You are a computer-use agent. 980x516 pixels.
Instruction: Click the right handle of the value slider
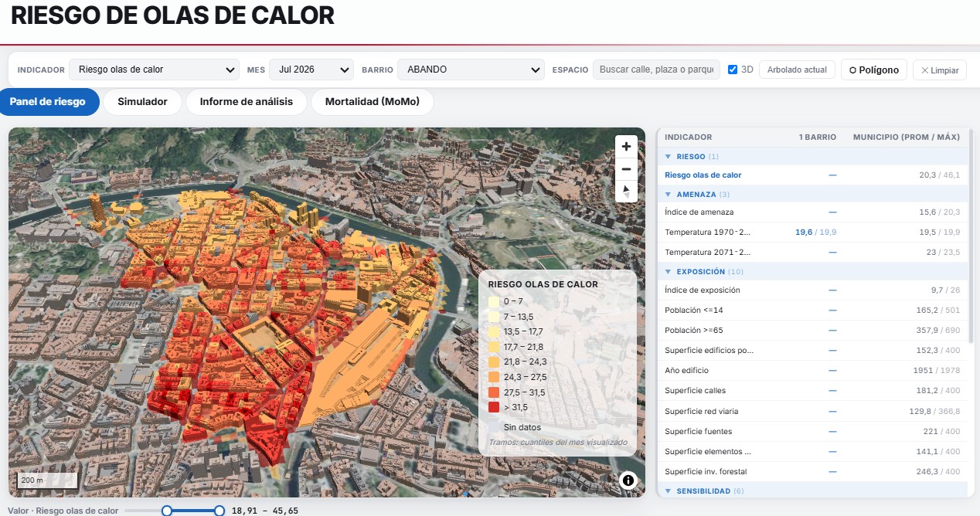pos(219,511)
